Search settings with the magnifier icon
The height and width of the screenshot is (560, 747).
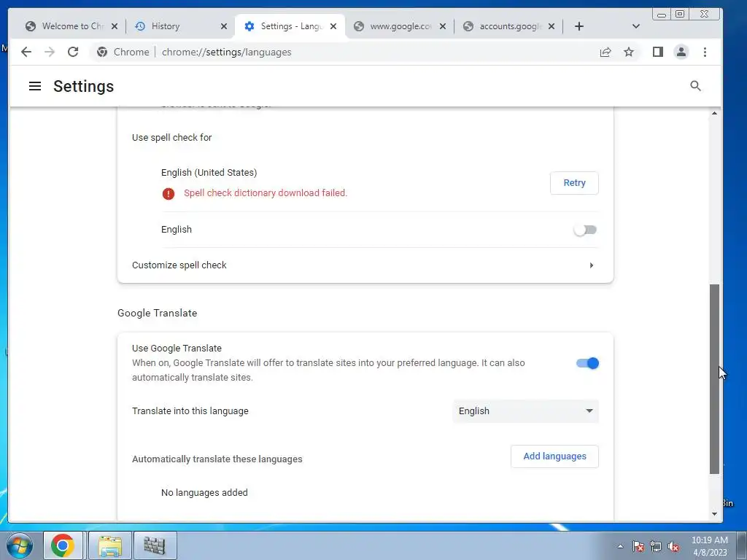tap(695, 86)
